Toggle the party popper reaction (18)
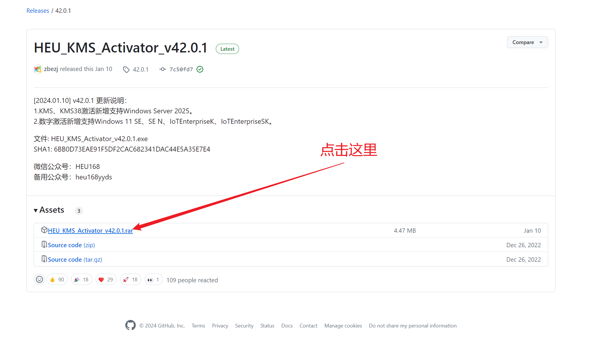 click(82, 279)
